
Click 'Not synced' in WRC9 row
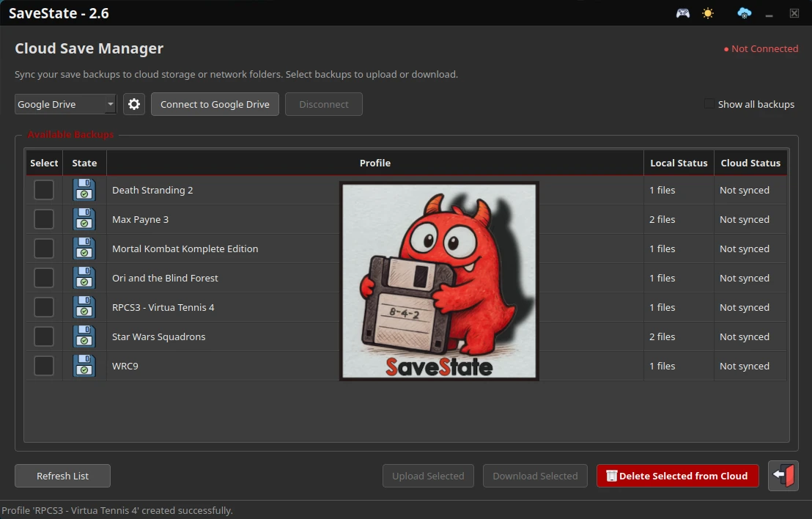point(744,366)
